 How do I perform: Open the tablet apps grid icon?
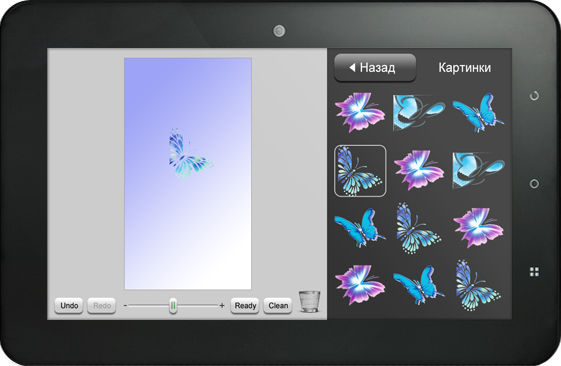(x=534, y=272)
